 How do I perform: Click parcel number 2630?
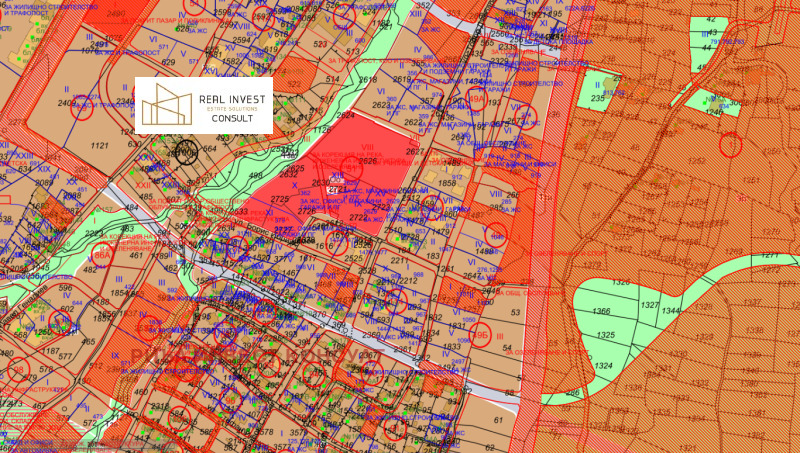tap(321, 183)
